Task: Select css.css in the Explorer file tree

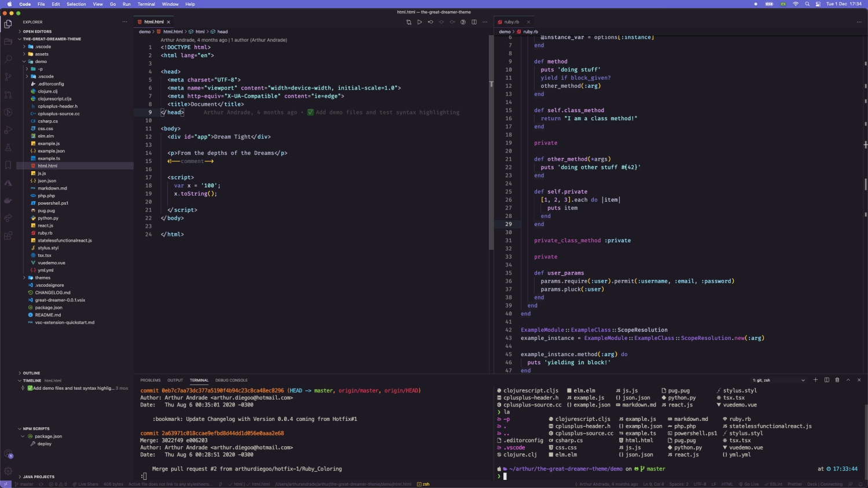Action: [46, 128]
